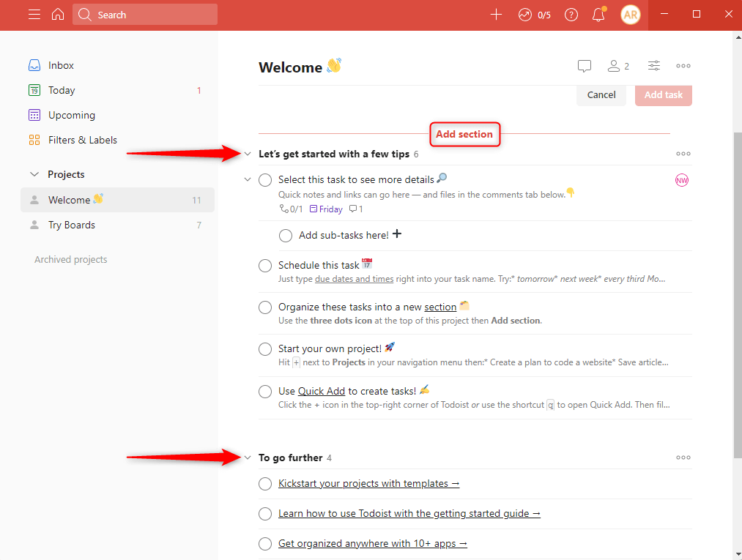Click the Friday due date
This screenshot has height=560, width=742.
326,209
